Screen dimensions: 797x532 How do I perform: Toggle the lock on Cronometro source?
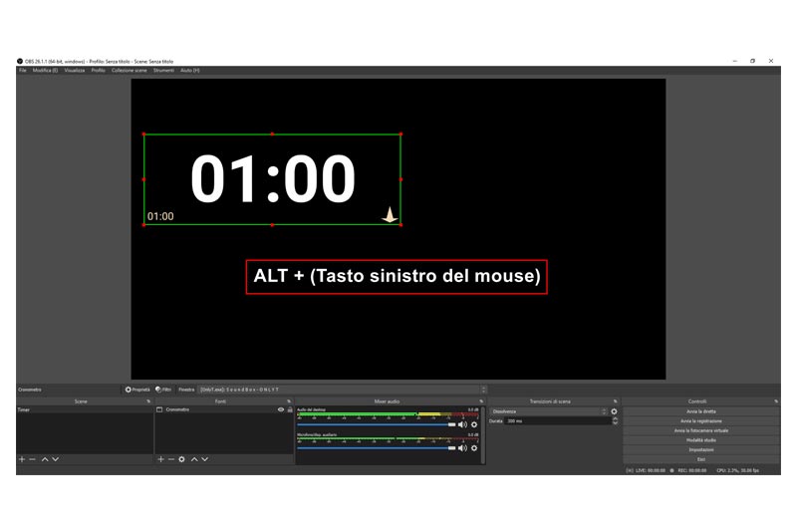pyautogui.click(x=290, y=409)
